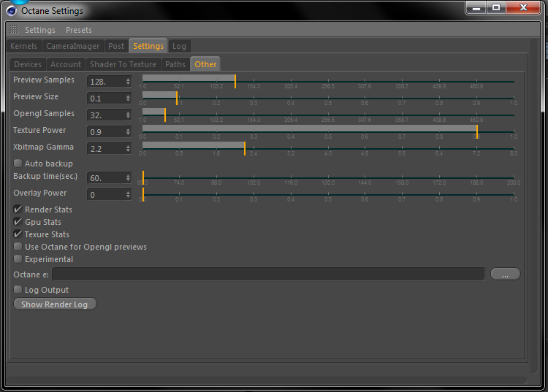Switch to the Kernels tab
The height and width of the screenshot is (392, 548).
[24, 46]
